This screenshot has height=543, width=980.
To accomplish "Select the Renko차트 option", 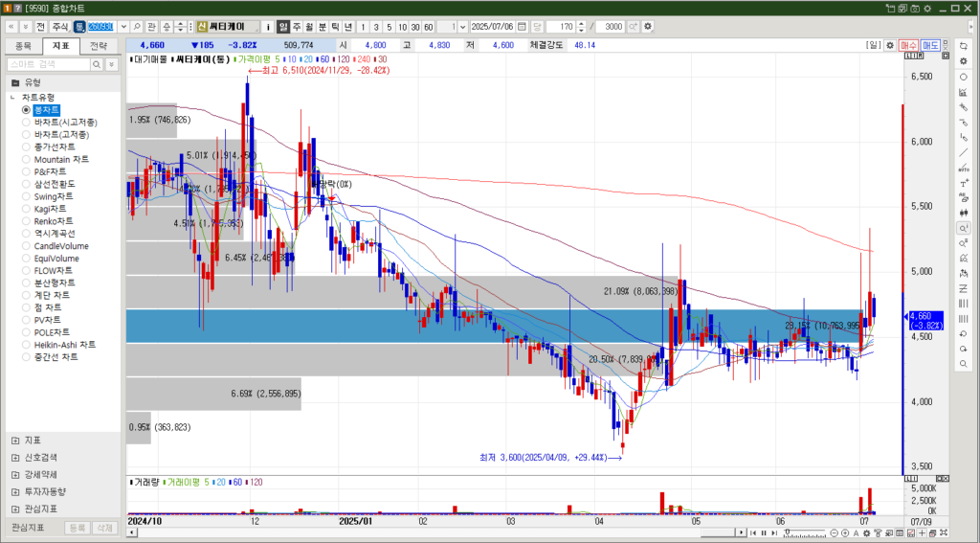I will pyautogui.click(x=47, y=221).
